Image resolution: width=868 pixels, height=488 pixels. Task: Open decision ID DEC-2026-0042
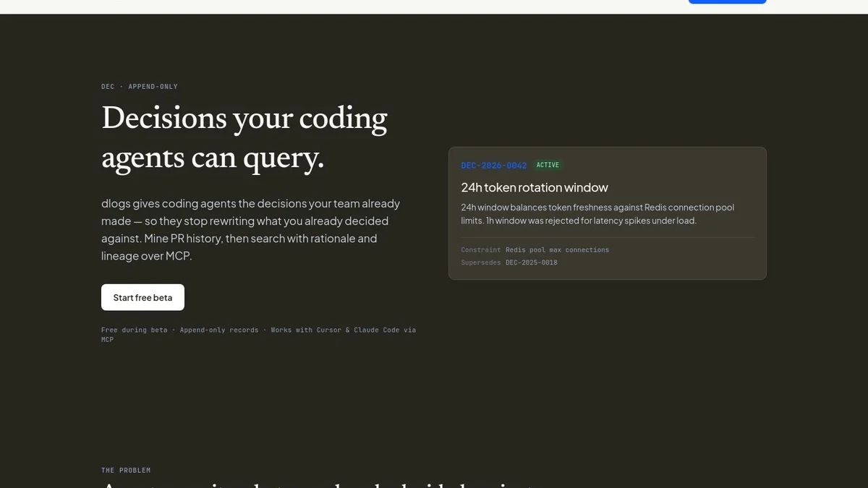point(494,166)
